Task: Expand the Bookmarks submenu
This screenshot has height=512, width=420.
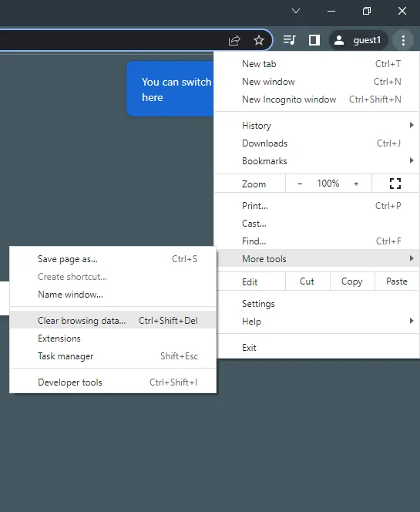Action: point(317,160)
